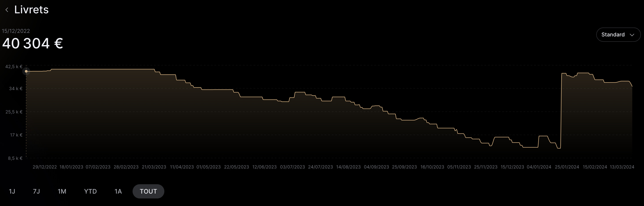
Task: Click the 16/10/2023 date label
Action: pos(432,167)
